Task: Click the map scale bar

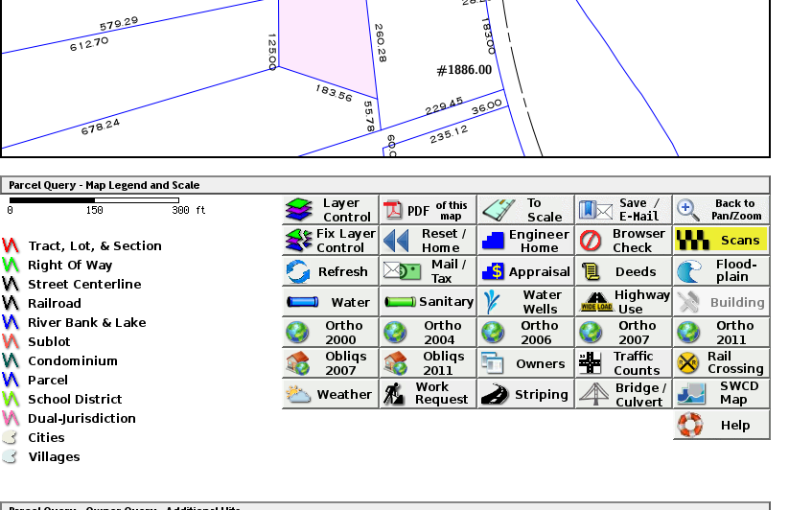Action: tap(94, 200)
